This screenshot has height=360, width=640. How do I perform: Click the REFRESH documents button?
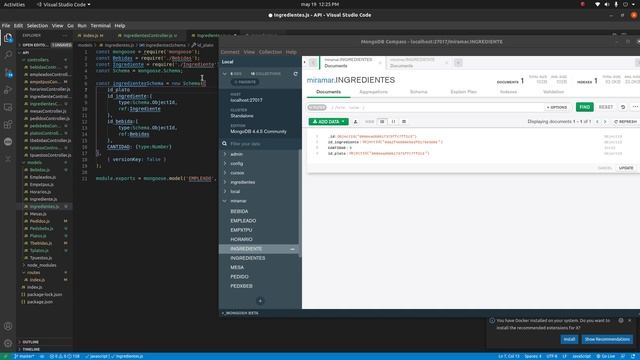(625, 122)
